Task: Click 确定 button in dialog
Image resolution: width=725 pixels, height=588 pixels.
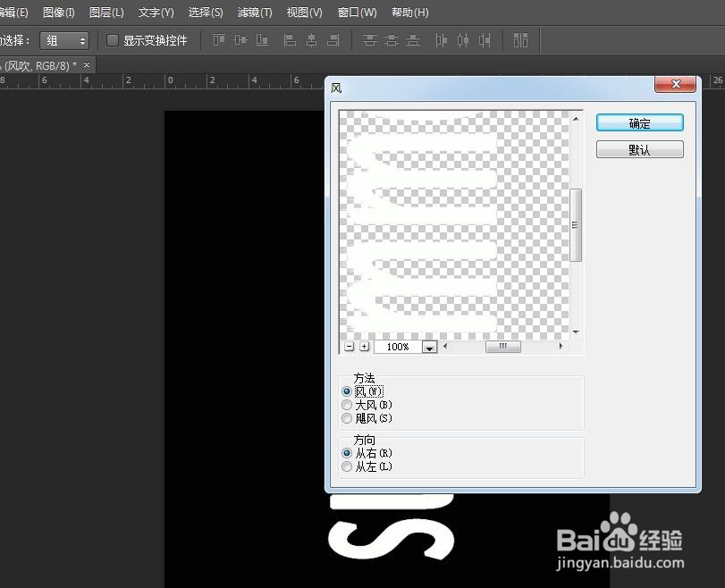Action: 639,123
